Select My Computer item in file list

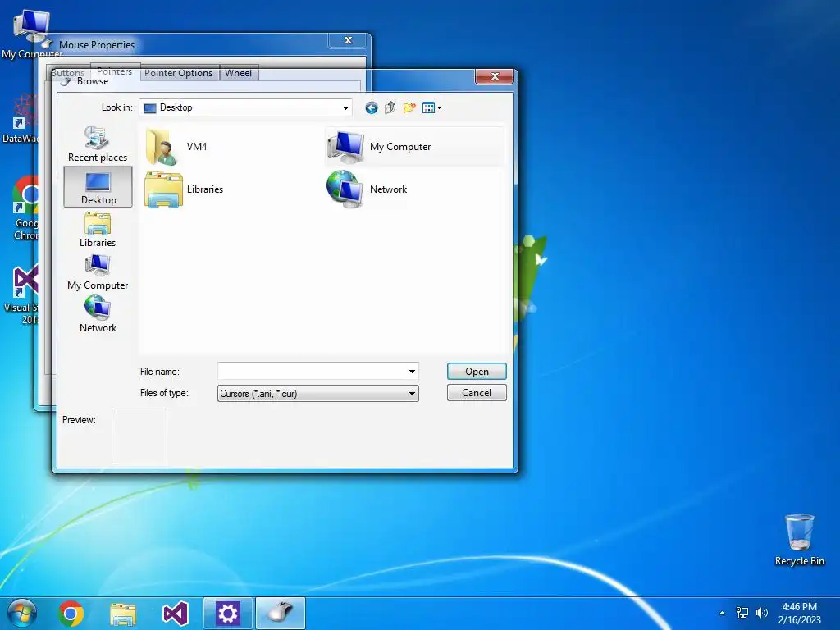pyautogui.click(x=414, y=146)
